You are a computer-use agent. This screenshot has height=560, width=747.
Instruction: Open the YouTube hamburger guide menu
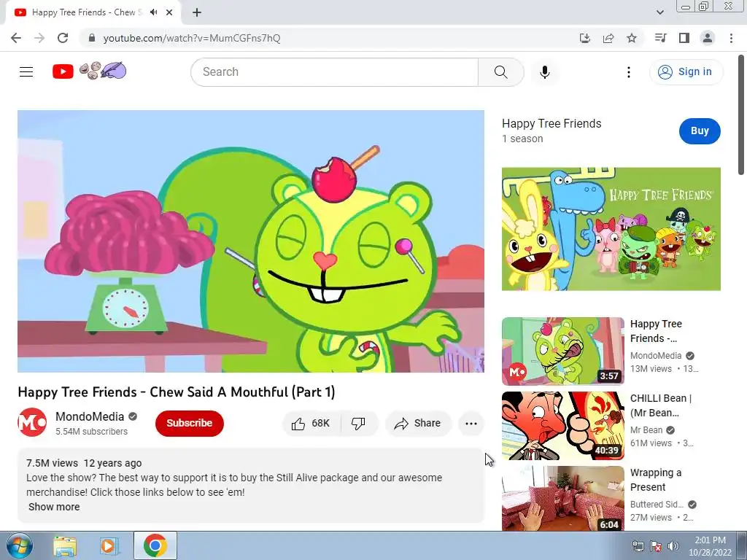[26, 72]
